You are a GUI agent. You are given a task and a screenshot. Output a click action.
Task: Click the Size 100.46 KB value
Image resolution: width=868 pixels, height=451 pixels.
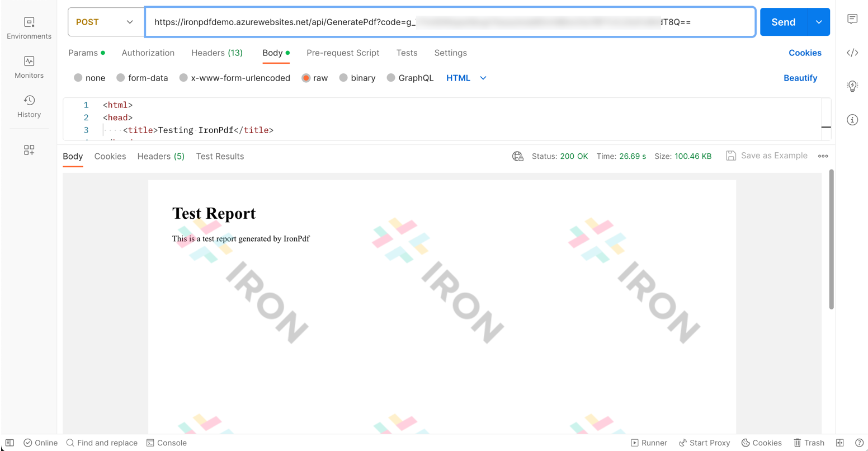click(693, 156)
